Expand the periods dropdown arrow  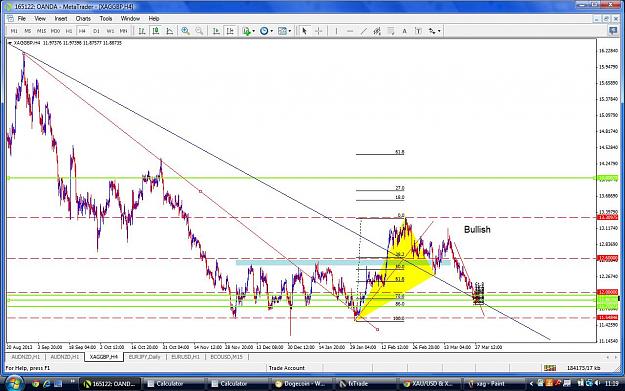(x=271, y=31)
